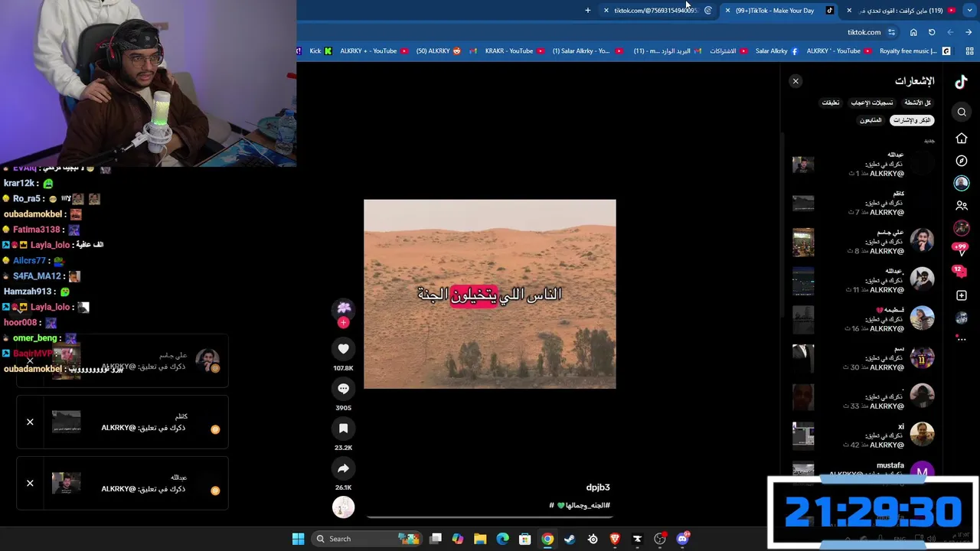
Task: Go to the TikTok Home icon
Action: click(962, 139)
